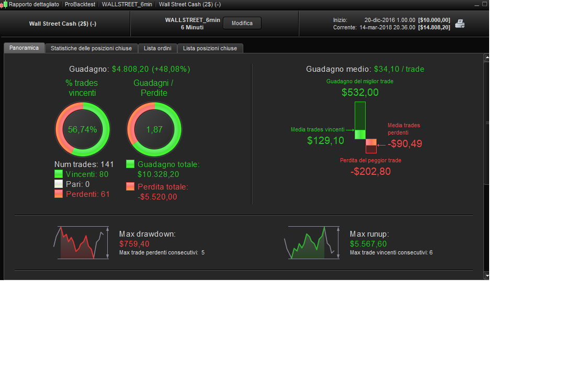This screenshot has width=588, height=378.
Task: Click the white Pari legend swatch
Action: click(x=59, y=184)
